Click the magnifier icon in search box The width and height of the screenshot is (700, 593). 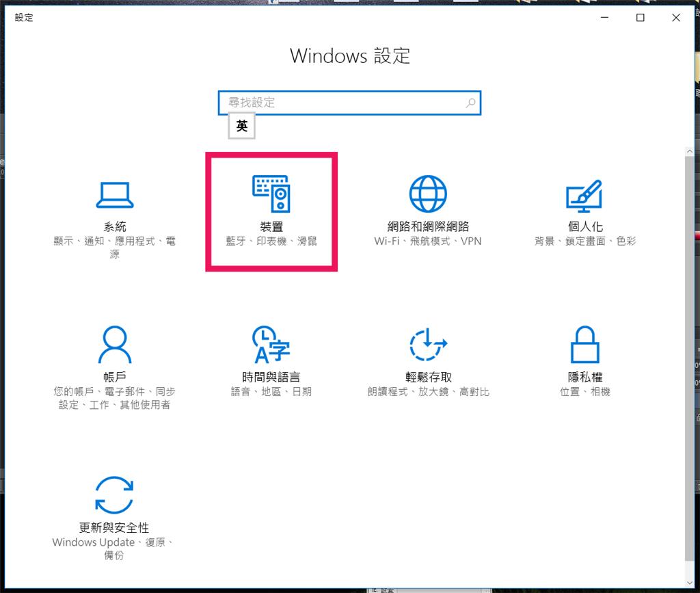tap(470, 103)
